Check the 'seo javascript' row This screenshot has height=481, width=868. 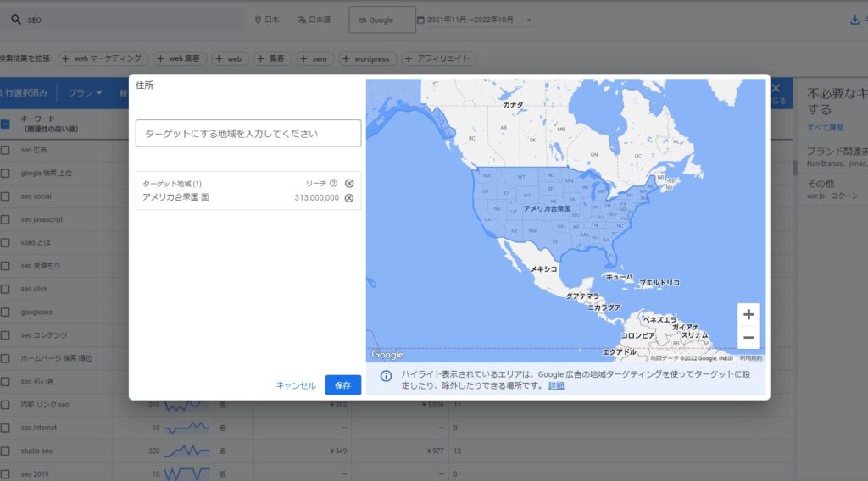click(x=5, y=219)
